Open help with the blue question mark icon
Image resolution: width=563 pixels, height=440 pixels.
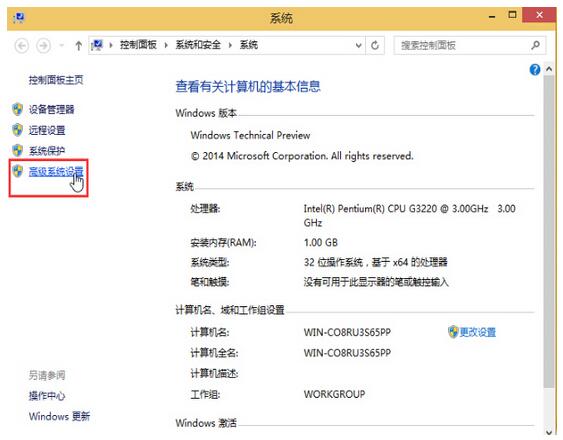pos(535,70)
